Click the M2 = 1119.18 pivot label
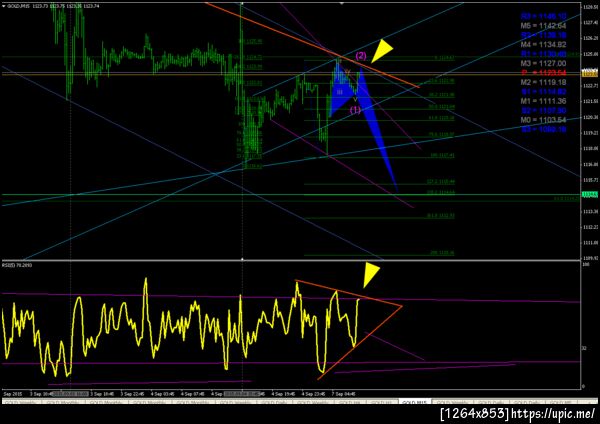600x424 pixels. tap(543, 82)
